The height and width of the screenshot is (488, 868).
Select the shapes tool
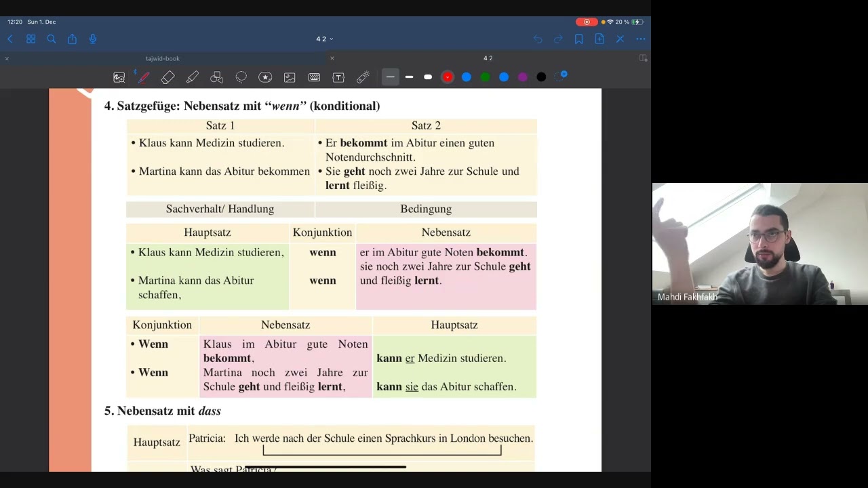pyautogui.click(x=217, y=77)
